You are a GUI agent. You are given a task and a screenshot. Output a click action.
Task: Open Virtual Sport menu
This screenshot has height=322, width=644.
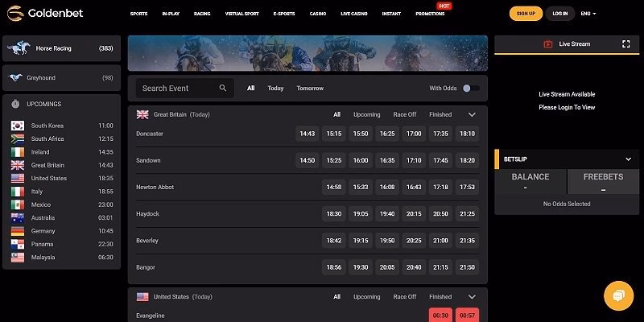[x=242, y=14]
